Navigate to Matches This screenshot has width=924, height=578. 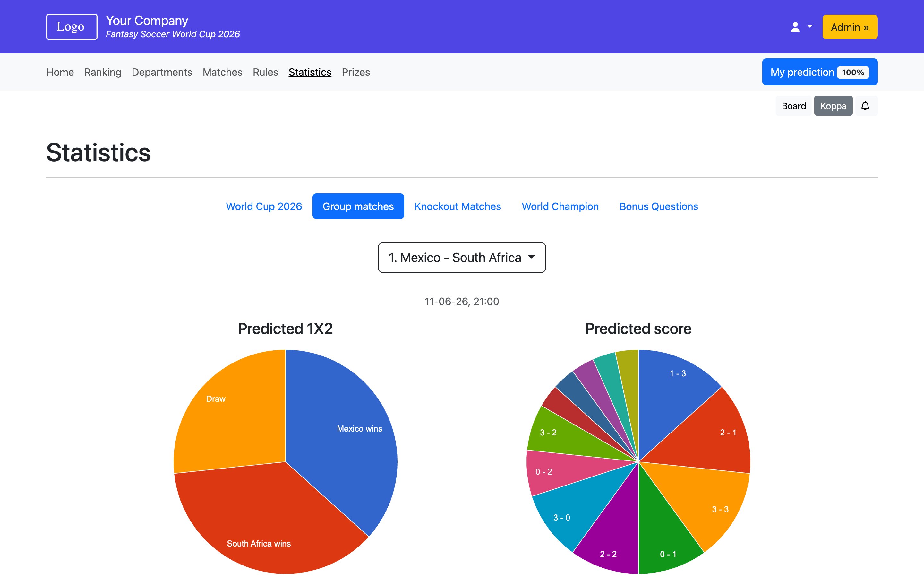click(222, 72)
